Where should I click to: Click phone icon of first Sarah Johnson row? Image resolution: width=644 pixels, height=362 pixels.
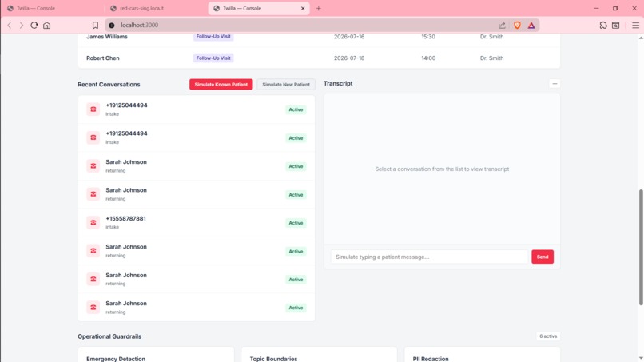[x=93, y=166]
